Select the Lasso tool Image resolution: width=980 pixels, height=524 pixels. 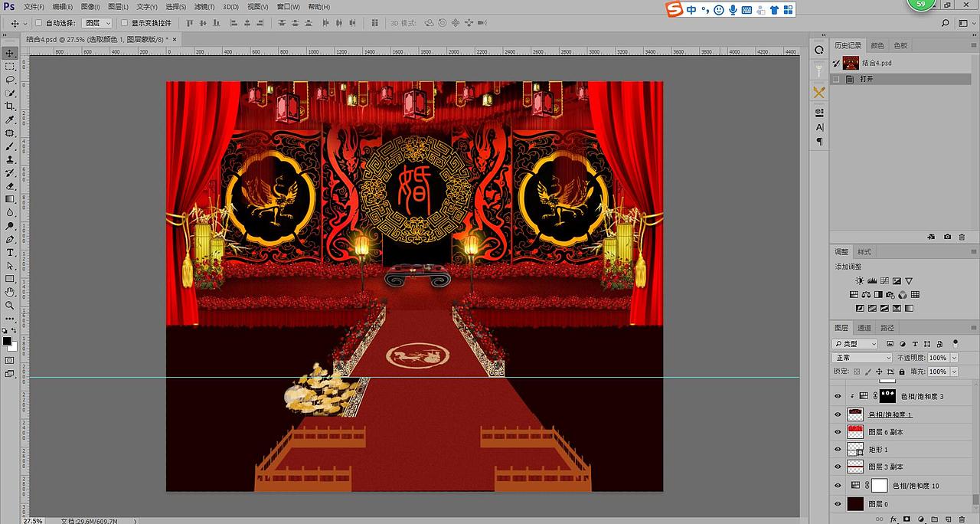pos(10,80)
